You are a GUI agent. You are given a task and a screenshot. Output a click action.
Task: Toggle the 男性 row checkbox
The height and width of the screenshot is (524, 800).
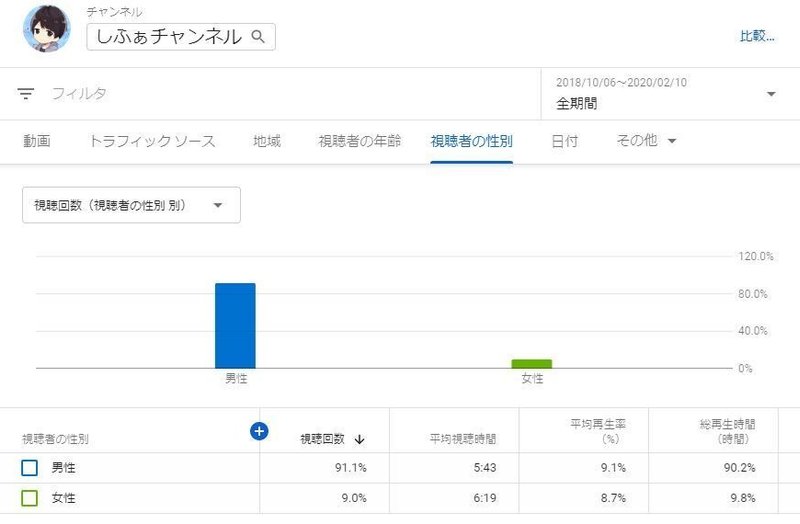pyautogui.click(x=30, y=468)
